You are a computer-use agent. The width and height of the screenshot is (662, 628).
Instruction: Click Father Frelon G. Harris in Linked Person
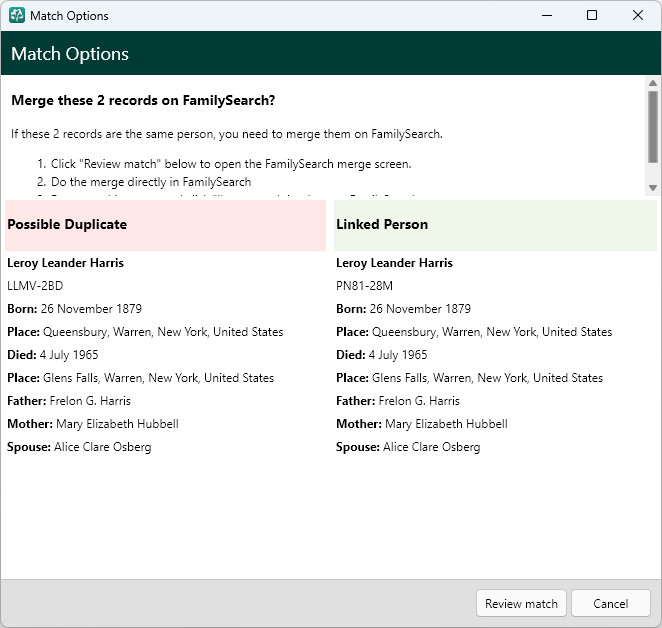coord(398,401)
